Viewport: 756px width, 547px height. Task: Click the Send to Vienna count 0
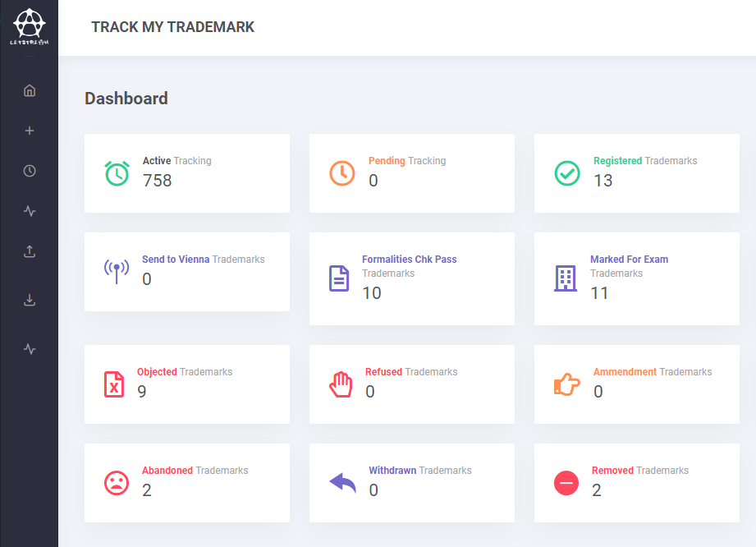[147, 278]
